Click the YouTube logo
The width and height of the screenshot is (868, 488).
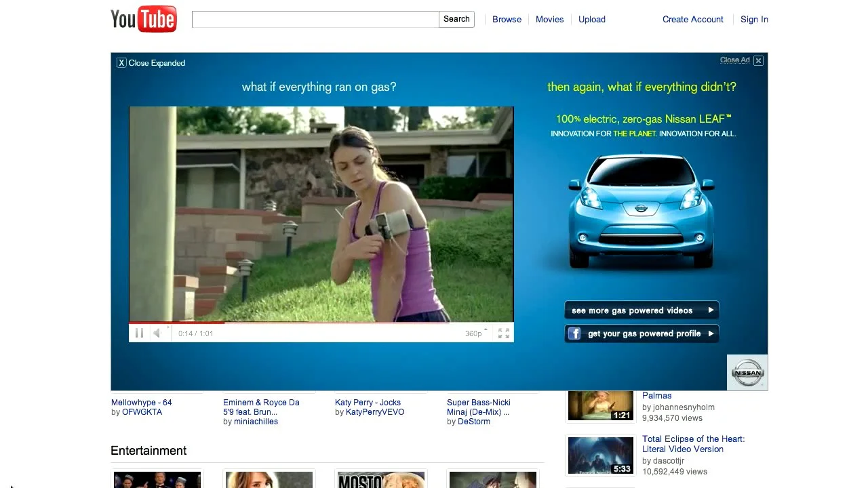coord(144,19)
